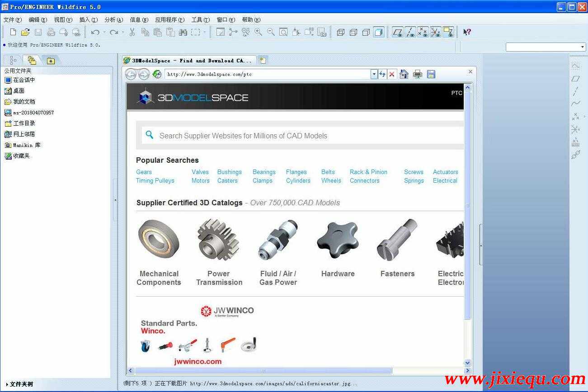Switch to the Favorites navigator tab
The image size is (588, 392).
point(51,61)
